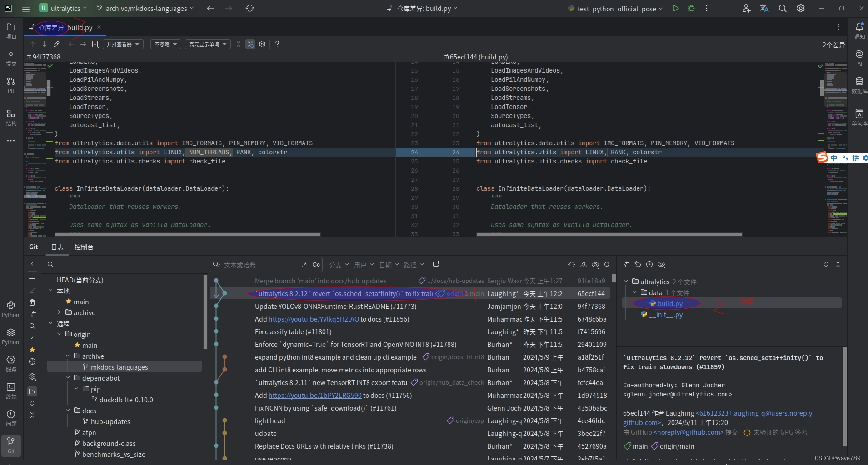868x465 pixels.
Task: Click noreply@github.com email link
Action: [689, 432]
